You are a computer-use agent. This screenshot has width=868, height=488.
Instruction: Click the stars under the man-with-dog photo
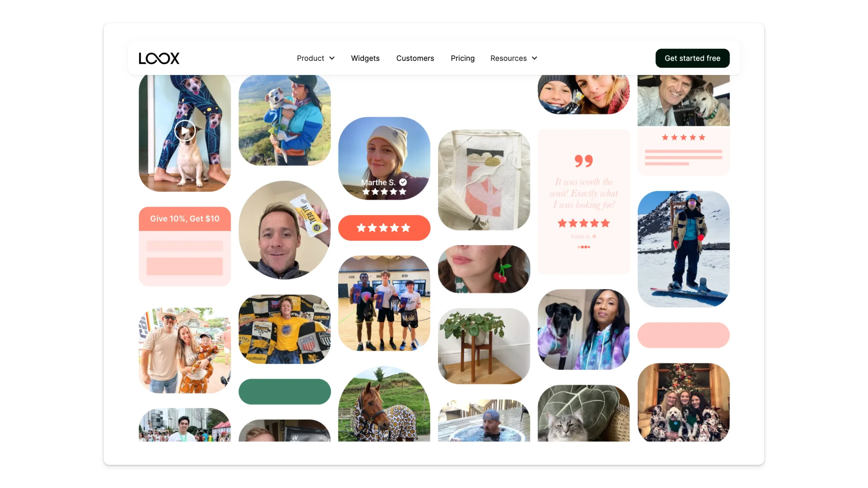683,137
